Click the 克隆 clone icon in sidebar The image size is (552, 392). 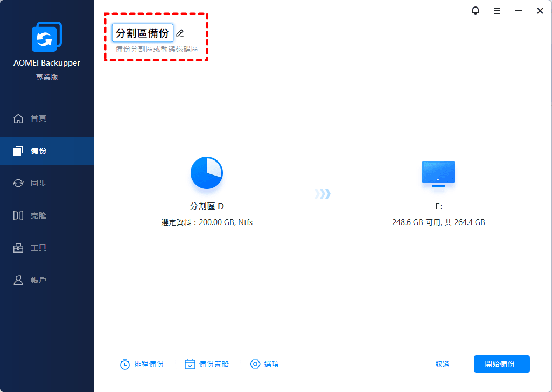[18, 215]
